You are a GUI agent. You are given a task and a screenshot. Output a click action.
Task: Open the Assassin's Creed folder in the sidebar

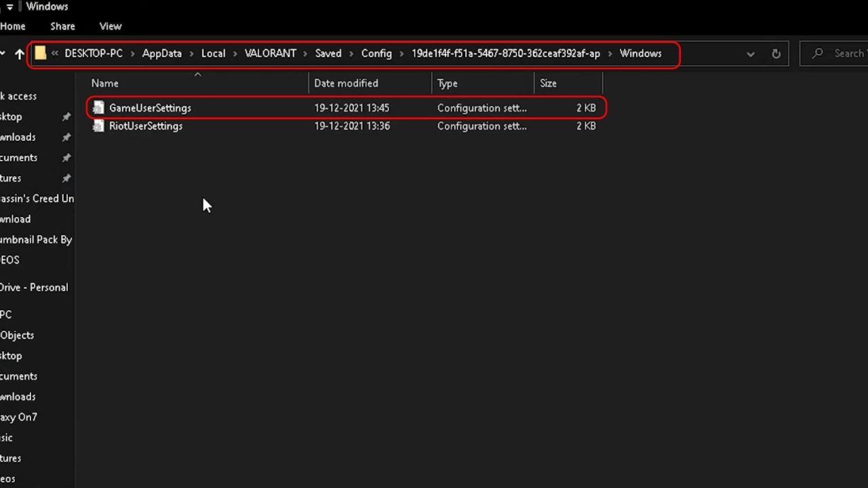point(37,199)
